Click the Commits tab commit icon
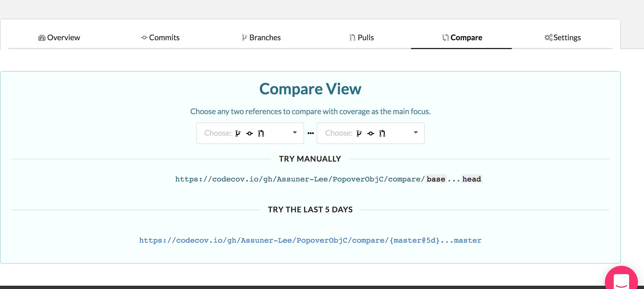The width and height of the screenshot is (644, 289). pyautogui.click(x=144, y=38)
